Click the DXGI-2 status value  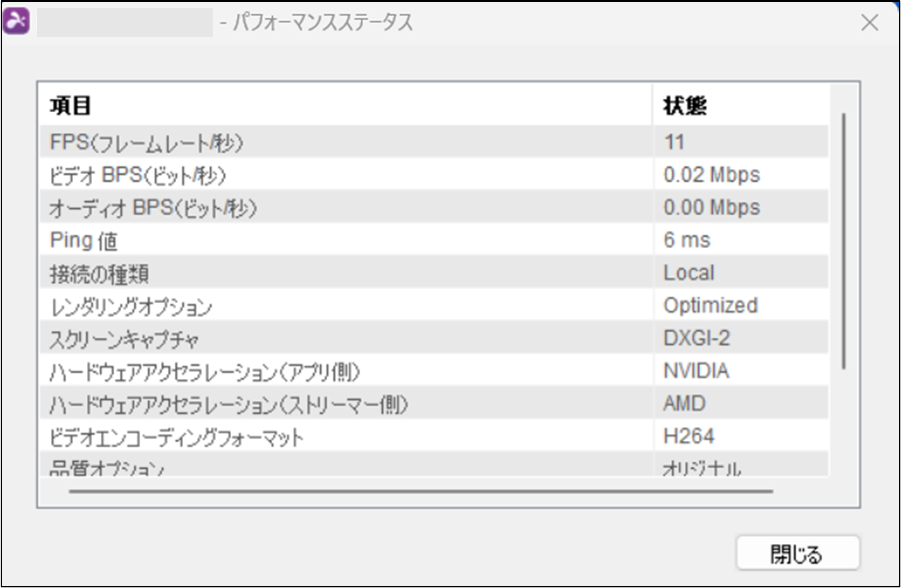pos(696,338)
